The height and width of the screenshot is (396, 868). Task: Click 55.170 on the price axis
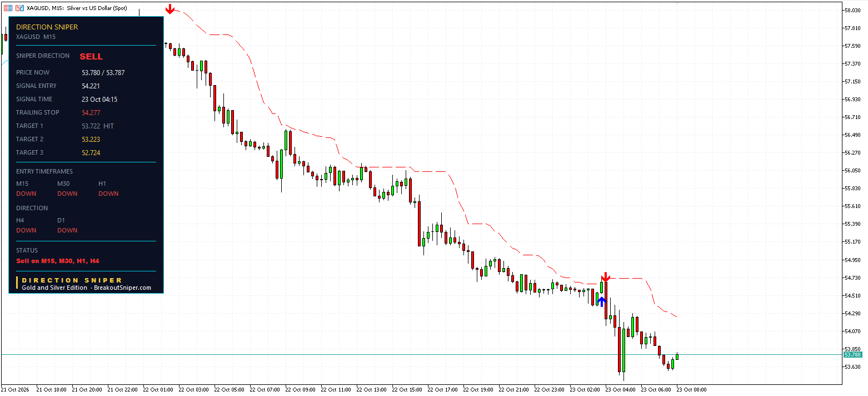[x=852, y=241]
